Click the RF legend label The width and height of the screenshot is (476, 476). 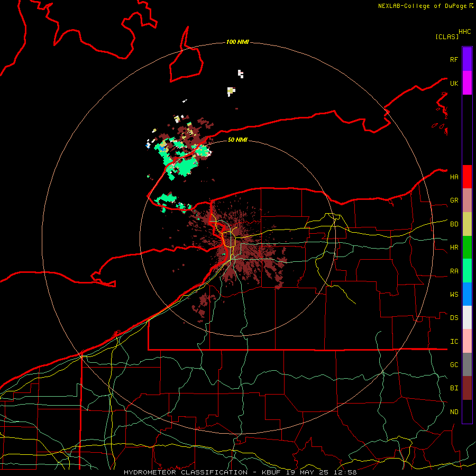point(454,59)
